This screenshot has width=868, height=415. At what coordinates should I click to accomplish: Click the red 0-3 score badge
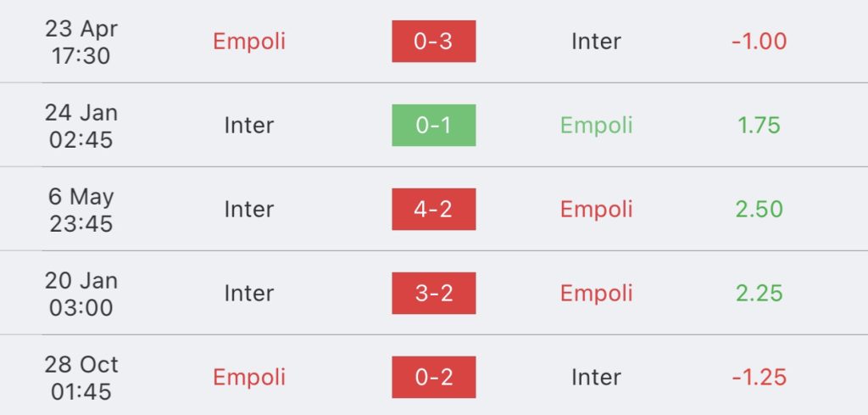click(x=433, y=42)
